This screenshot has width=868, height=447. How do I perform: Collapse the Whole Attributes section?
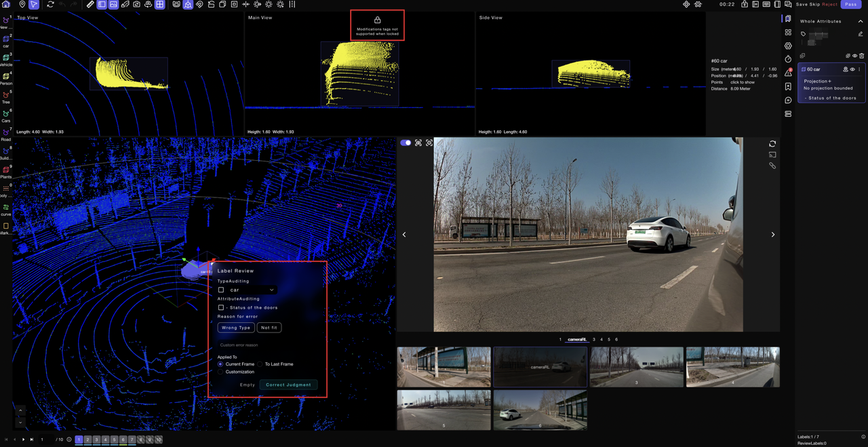click(x=859, y=21)
